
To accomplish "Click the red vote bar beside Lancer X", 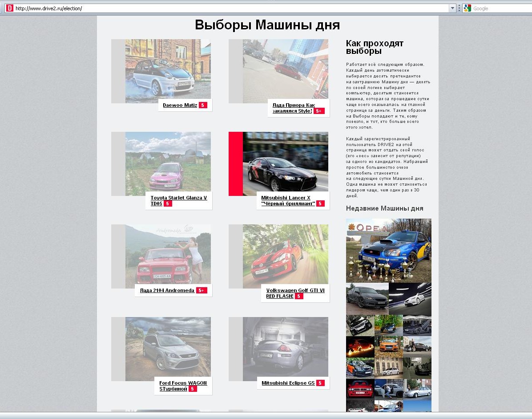I will tap(236, 164).
